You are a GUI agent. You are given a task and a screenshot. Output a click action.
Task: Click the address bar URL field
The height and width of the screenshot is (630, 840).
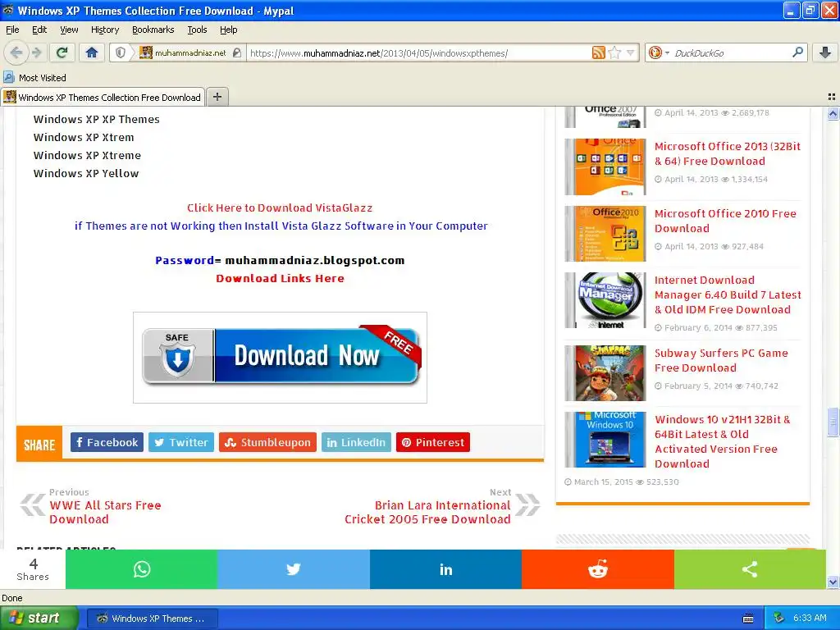[x=418, y=53]
